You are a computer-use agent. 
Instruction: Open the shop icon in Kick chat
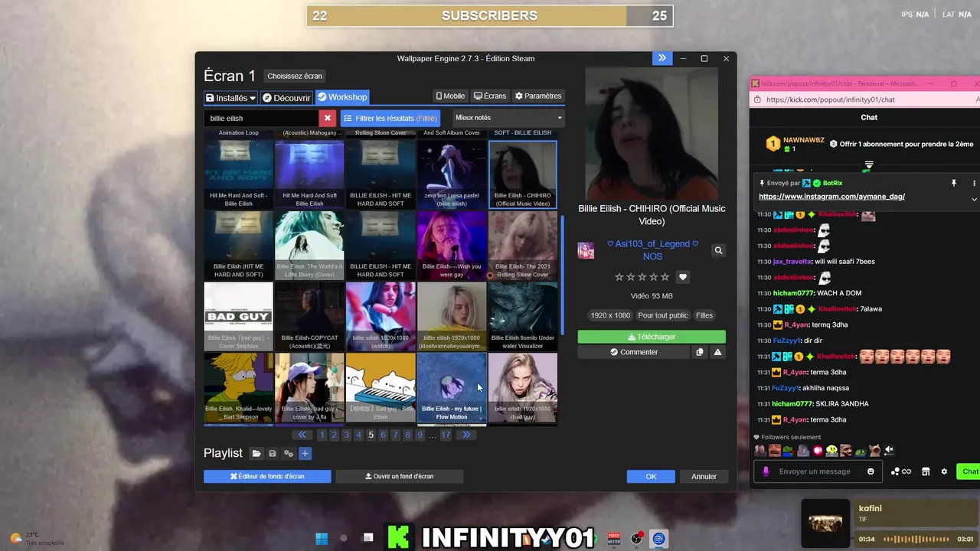click(926, 471)
